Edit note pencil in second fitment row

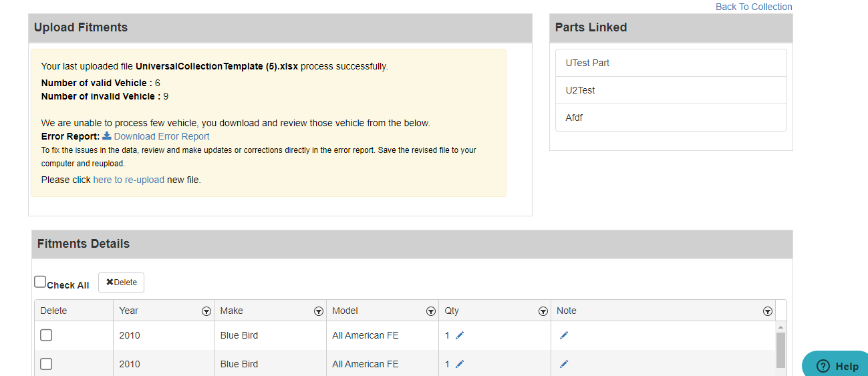[564, 364]
